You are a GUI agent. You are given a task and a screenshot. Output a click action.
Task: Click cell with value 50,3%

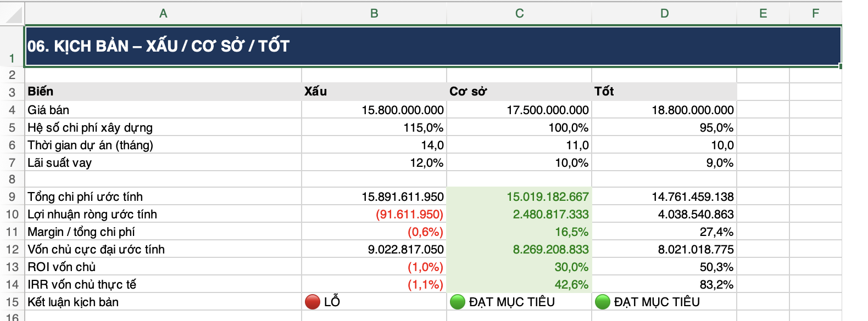click(x=664, y=267)
